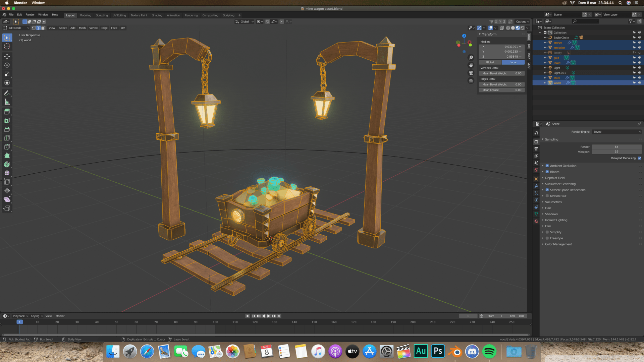Click the Mean Crease value field
644x362 pixels.
pyautogui.click(x=501, y=90)
